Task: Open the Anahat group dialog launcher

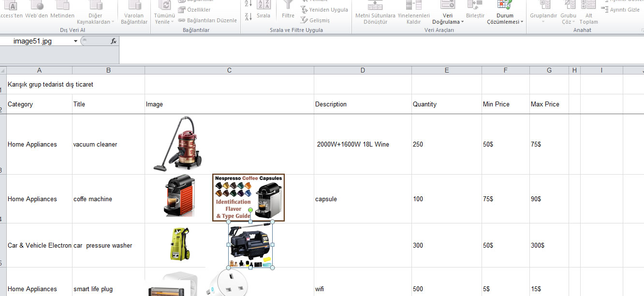Action: [641, 30]
